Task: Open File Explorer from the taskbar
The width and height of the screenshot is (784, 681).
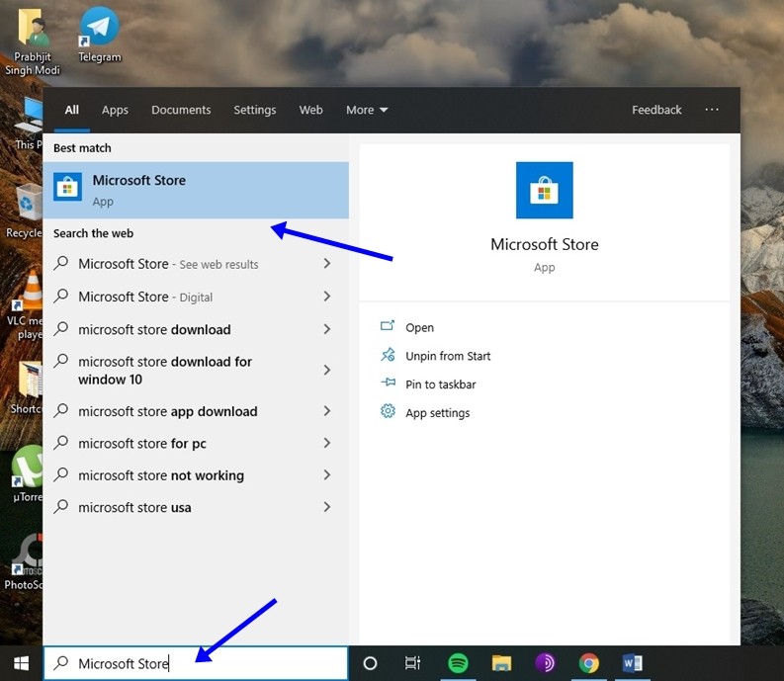Action: pyautogui.click(x=501, y=663)
